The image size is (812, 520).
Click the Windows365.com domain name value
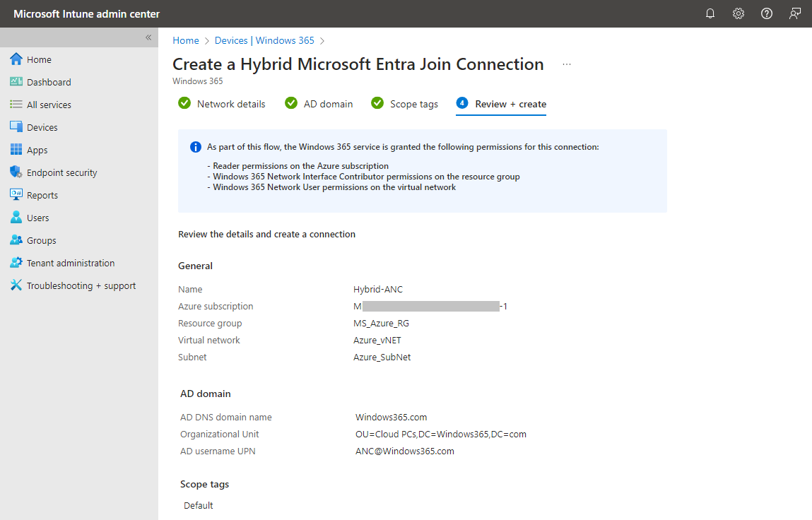(391, 418)
